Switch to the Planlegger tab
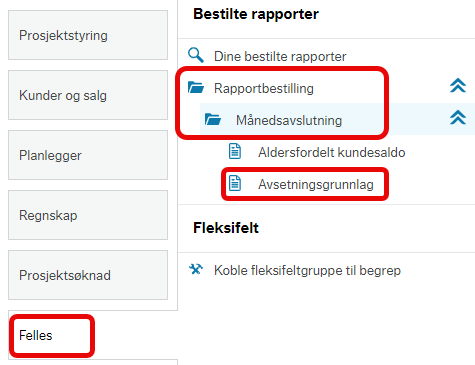 coord(88,155)
